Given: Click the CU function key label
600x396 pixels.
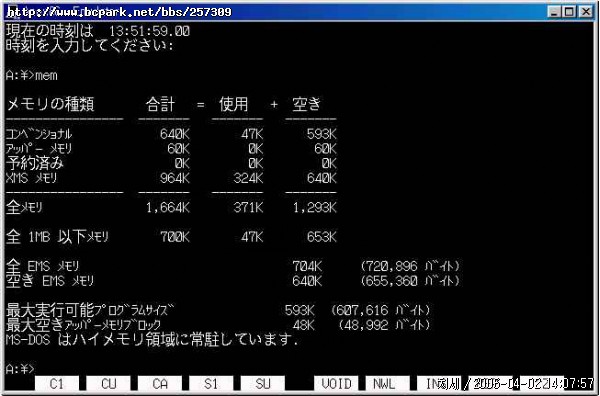Looking at the screenshot, I should point(108,383).
